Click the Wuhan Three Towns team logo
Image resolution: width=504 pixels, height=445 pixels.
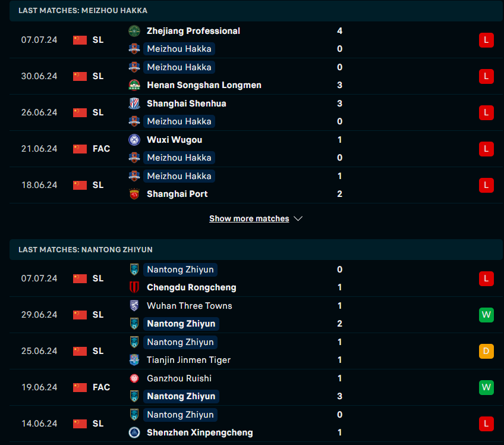134,306
